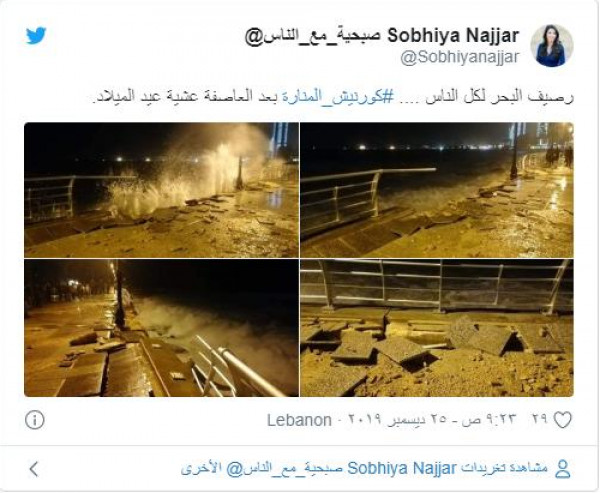Image resolution: width=600 pixels, height=493 pixels.
Task: View bottom-right photo of broken paving tiles
Action: (437, 328)
